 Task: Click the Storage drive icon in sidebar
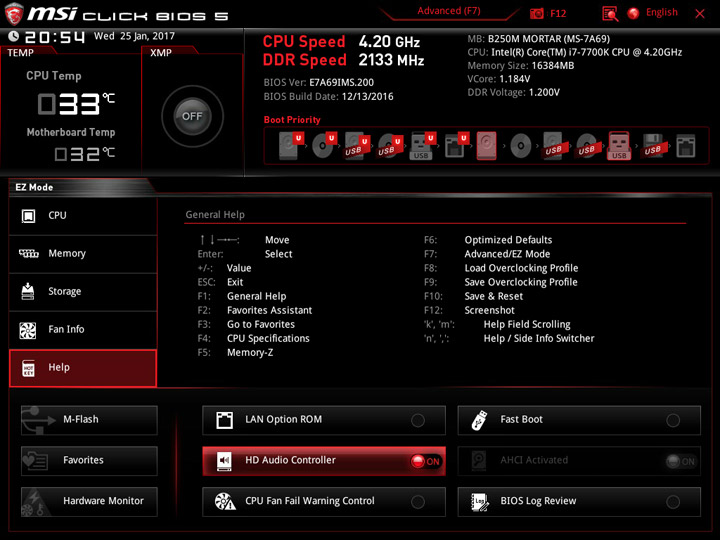tap(28, 291)
